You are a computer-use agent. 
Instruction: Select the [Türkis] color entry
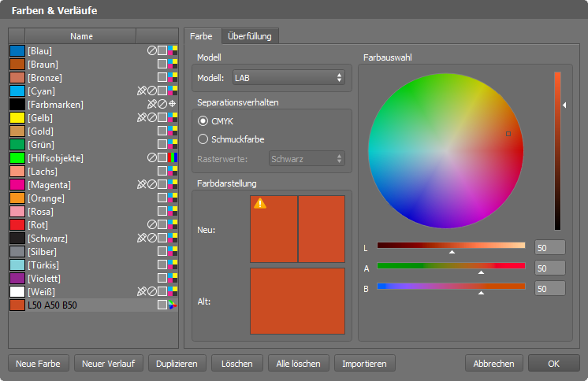click(93, 264)
